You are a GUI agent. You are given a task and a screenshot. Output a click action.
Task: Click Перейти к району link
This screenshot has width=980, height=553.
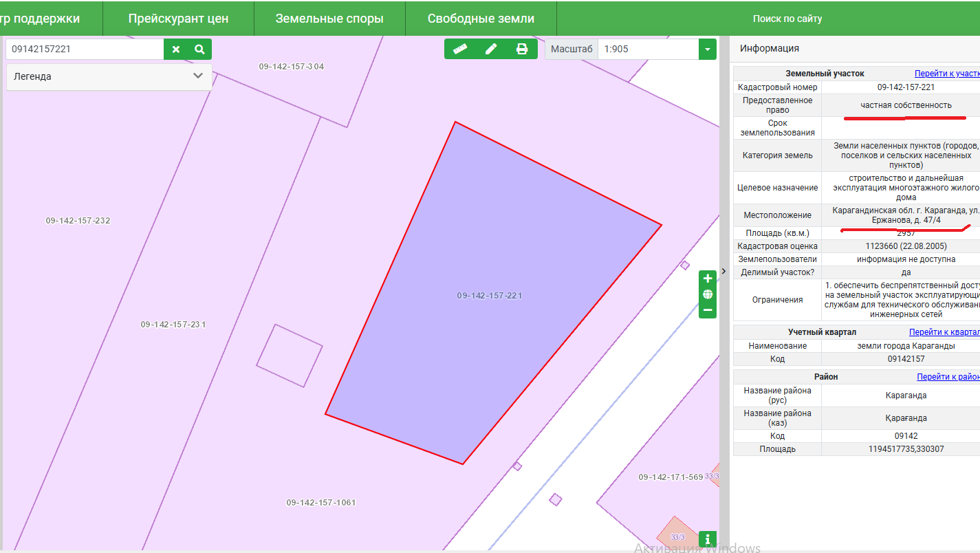pyautogui.click(x=948, y=377)
